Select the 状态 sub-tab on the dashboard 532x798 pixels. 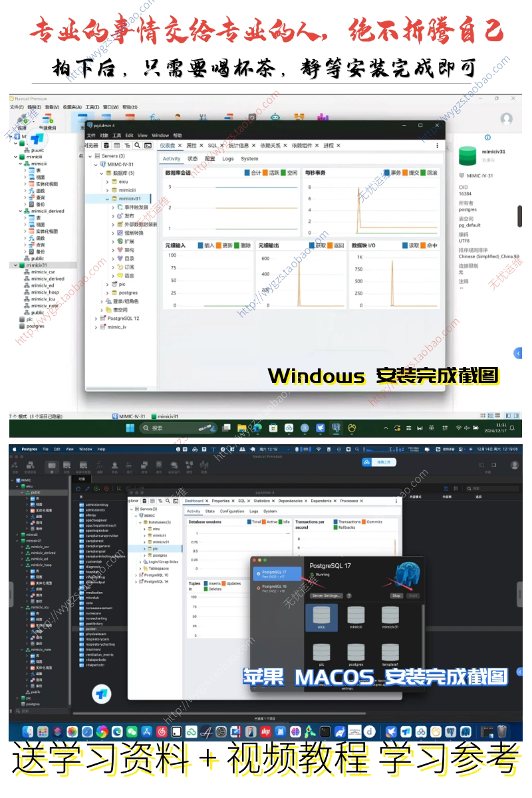192,159
